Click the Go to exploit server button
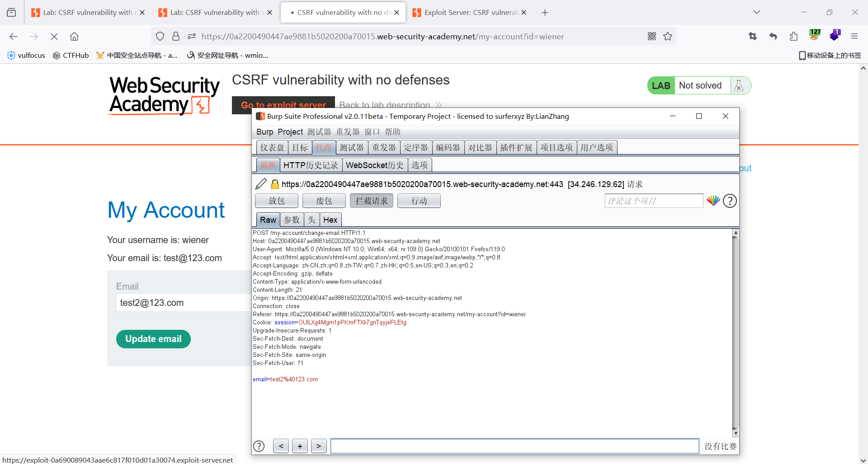Viewport: 868px width, 464px height. click(x=283, y=105)
